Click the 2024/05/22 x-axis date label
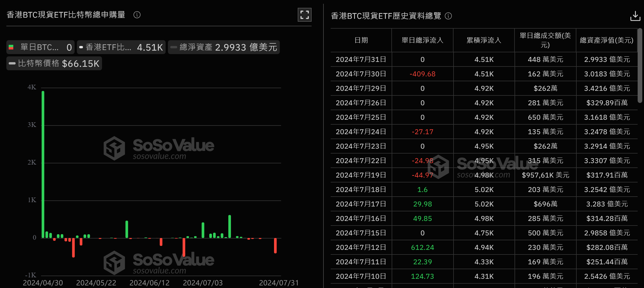644x288 pixels. (96, 283)
